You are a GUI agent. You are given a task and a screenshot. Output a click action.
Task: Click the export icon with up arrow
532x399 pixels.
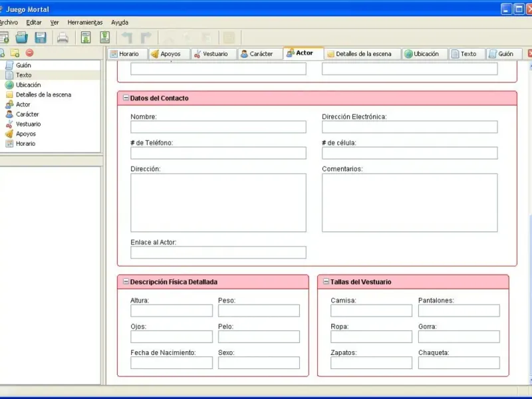[105, 37]
